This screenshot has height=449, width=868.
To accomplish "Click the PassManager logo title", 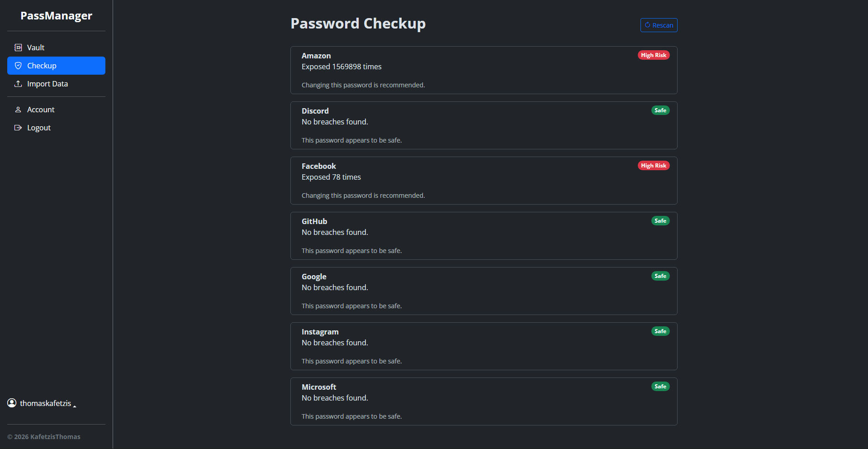I will 56,16.
